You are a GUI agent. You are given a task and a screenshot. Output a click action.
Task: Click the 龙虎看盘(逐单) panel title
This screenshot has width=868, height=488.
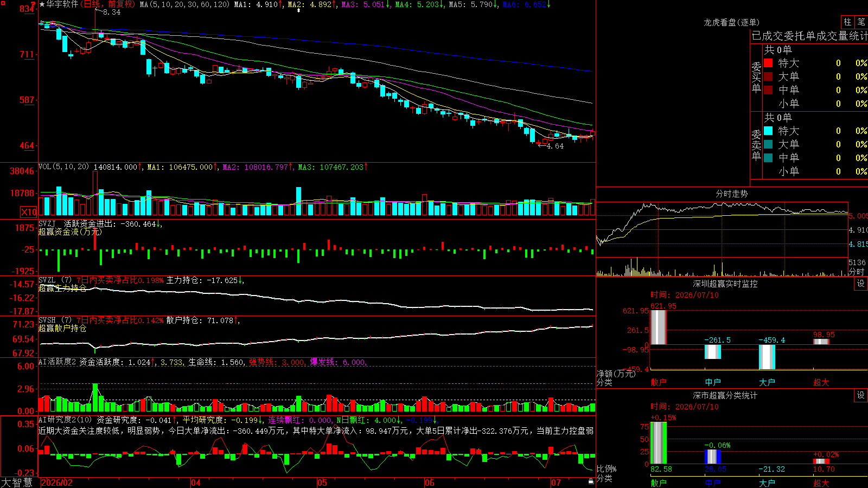click(x=732, y=22)
